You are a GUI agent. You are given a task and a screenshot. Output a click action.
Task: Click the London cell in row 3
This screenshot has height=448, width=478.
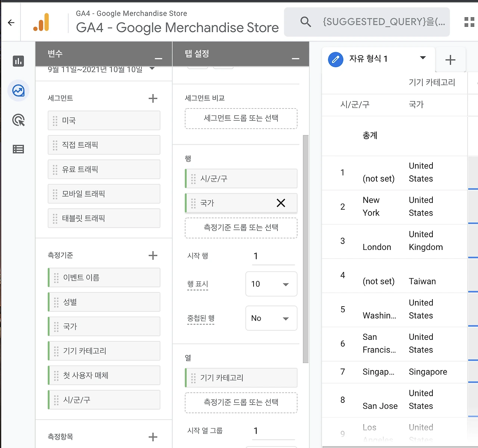click(x=377, y=247)
